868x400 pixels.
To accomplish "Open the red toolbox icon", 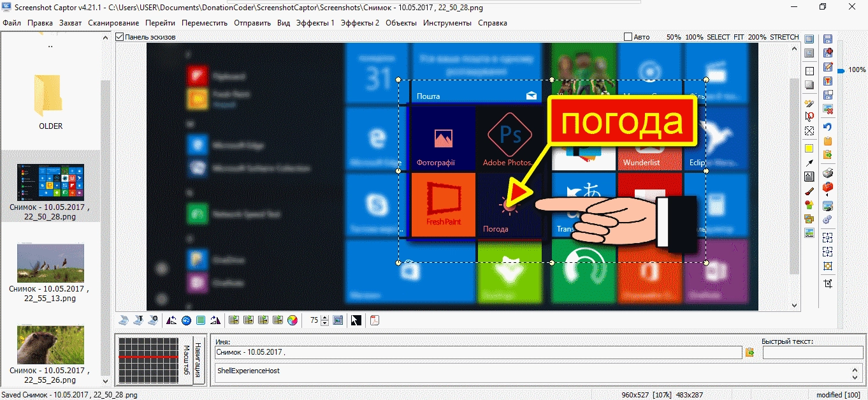I will point(828,187).
